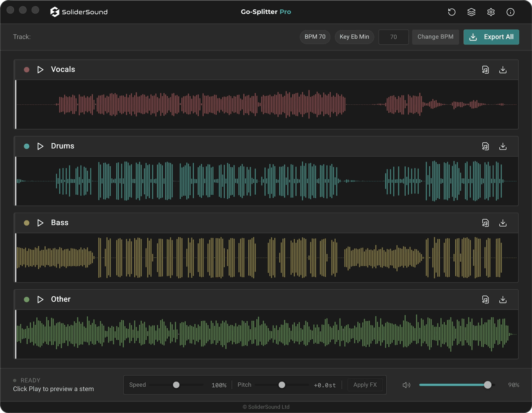Click inside the Vocals waveform
The image size is (532, 413).
pos(266,105)
